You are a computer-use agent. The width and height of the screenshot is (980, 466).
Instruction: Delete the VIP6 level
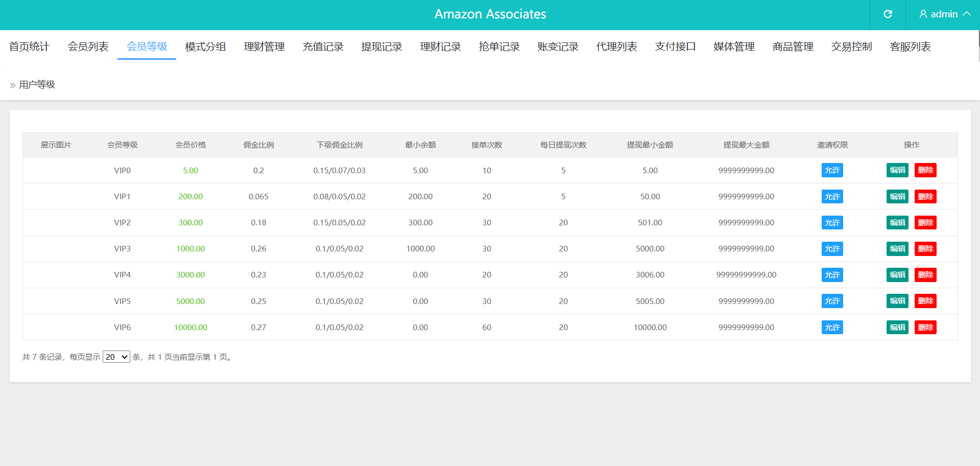pyautogui.click(x=925, y=327)
